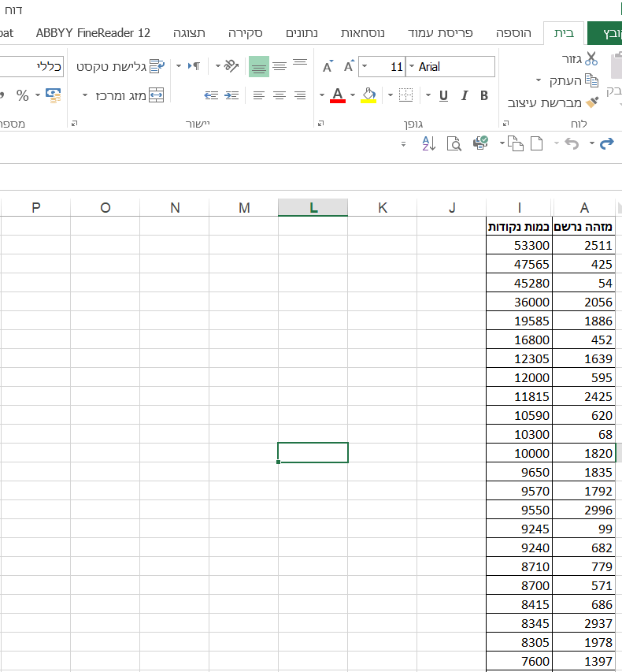Screen dimensions: 622x672
Task: Toggle Wrap Text (גלישת טקסט)
Action: tap(120, 66)
